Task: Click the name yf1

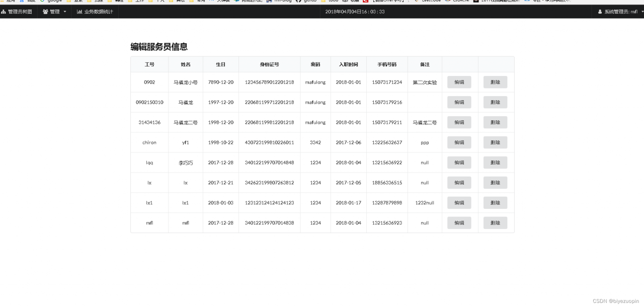Action: point(186,142)
